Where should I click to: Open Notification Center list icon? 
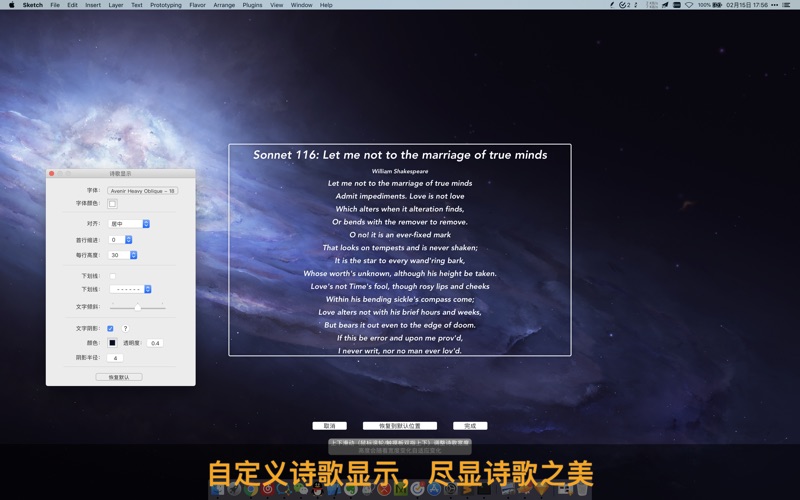click(786, 5)
